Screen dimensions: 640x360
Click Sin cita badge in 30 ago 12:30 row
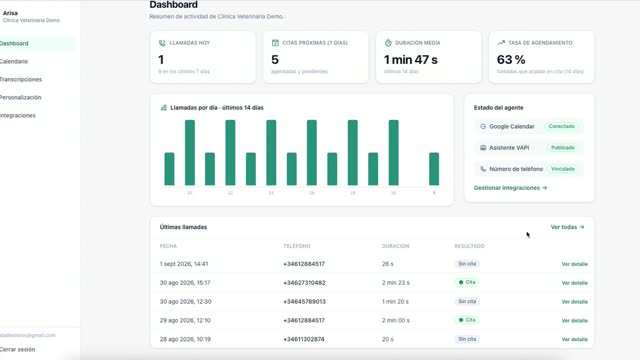tap(467, 301)
